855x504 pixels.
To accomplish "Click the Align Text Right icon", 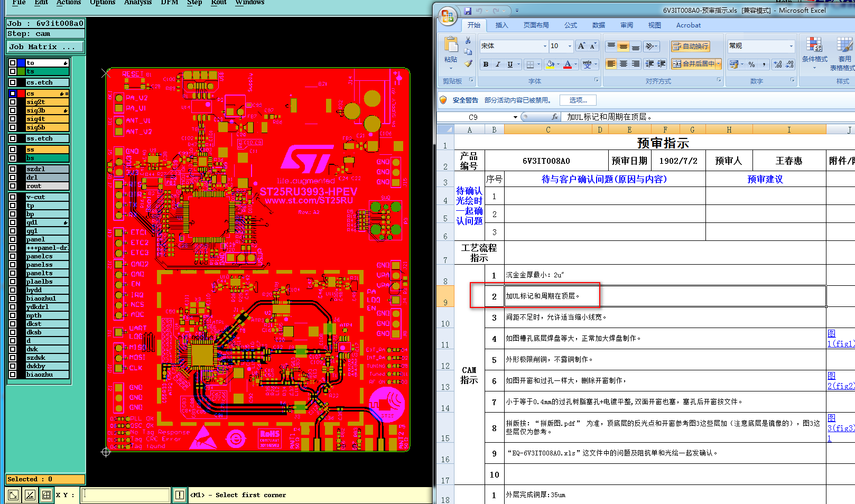I will coord(636,64).
